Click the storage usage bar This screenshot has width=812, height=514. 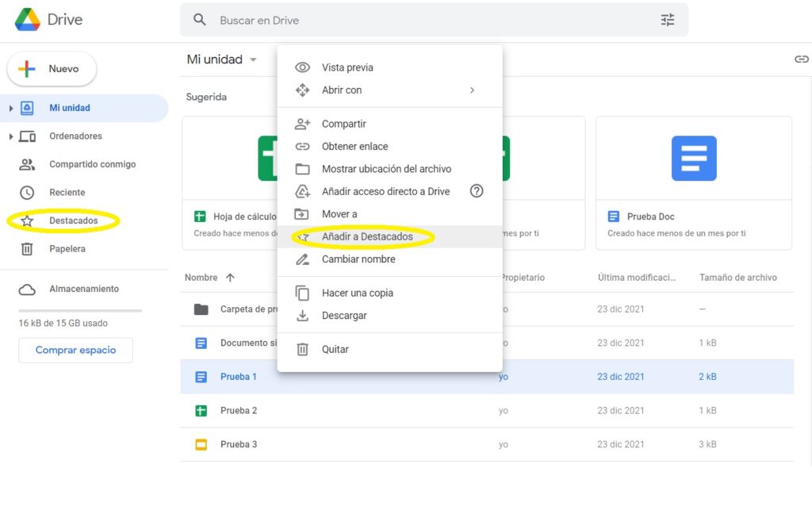(x=80, y=310)
